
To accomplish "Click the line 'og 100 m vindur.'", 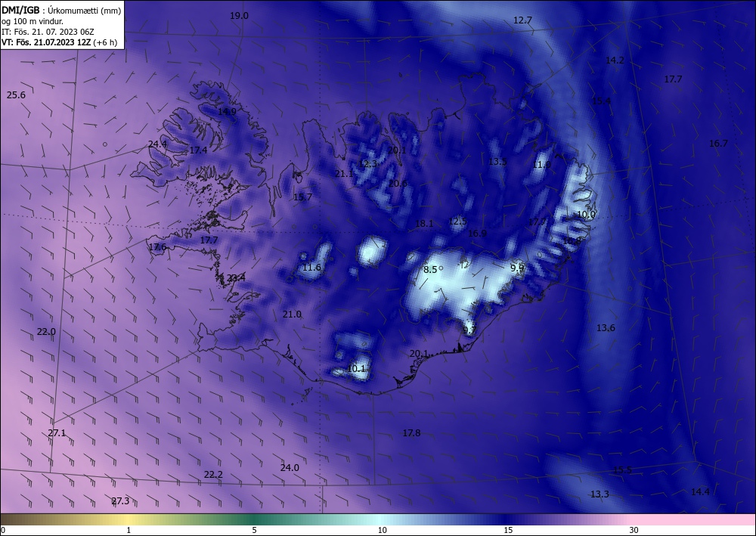I will (x=33, y=21).
